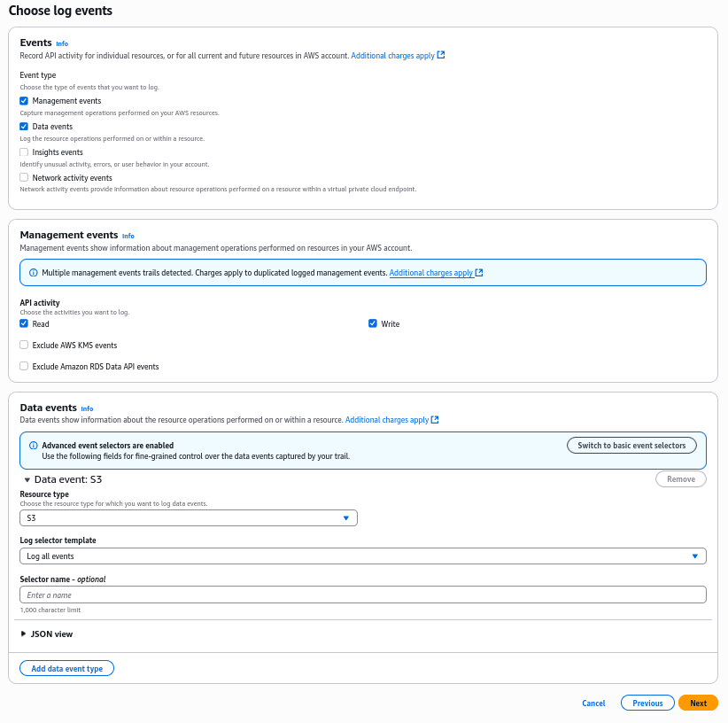728x723 pixels.
Task: Click the external link icon beside Data events charges
Action: [435, 420]
